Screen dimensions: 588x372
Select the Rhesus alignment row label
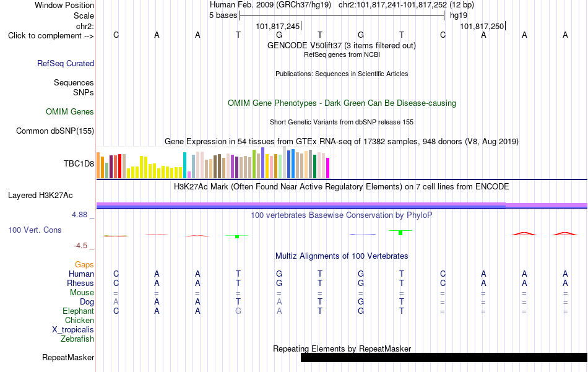coord(80,283)
